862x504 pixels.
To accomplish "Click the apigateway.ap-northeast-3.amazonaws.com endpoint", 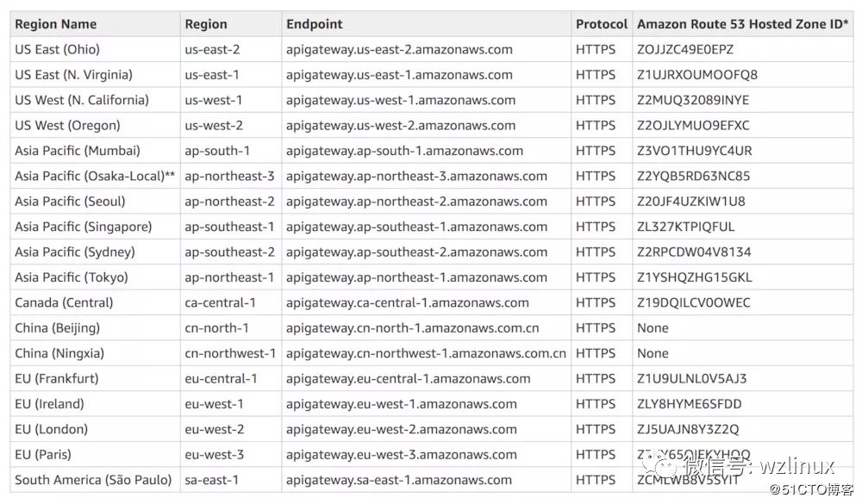I will click(x=416, y=176).
